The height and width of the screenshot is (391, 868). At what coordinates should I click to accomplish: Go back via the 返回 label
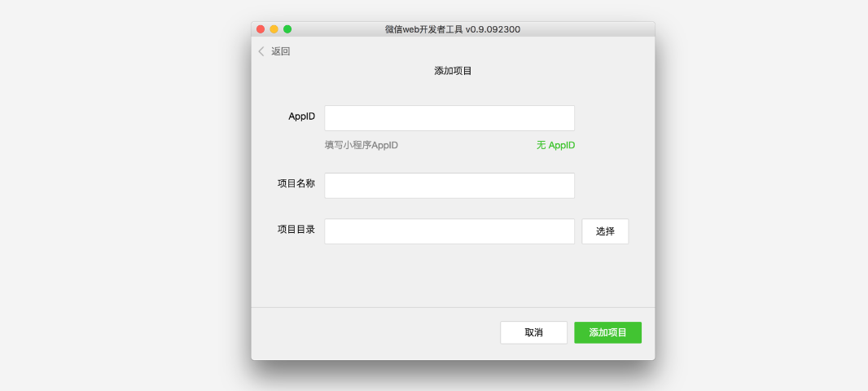pos(281,51)
